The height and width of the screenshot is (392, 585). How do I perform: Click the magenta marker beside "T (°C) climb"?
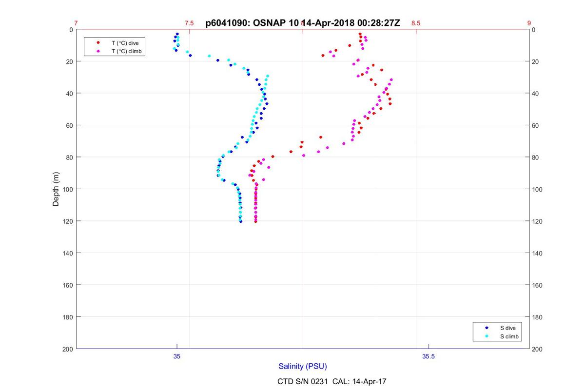[98, 51]
